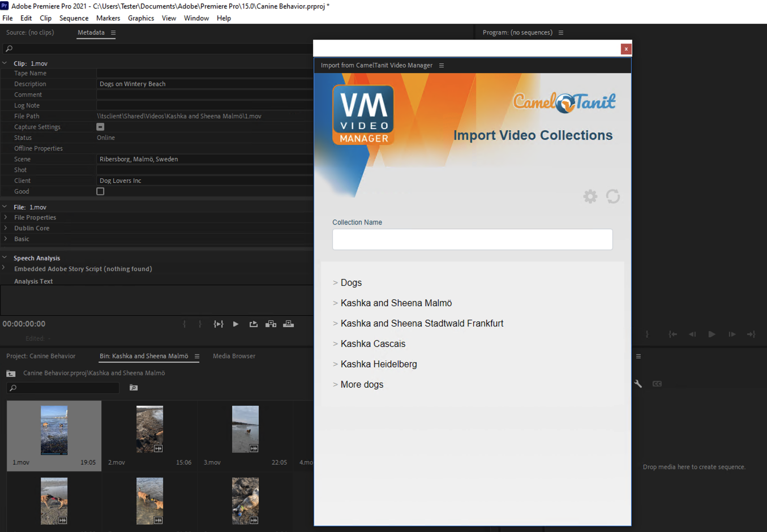767x532 pixels.
Task: Click the Mark Out bracket icon
Action: pos(200,324)
